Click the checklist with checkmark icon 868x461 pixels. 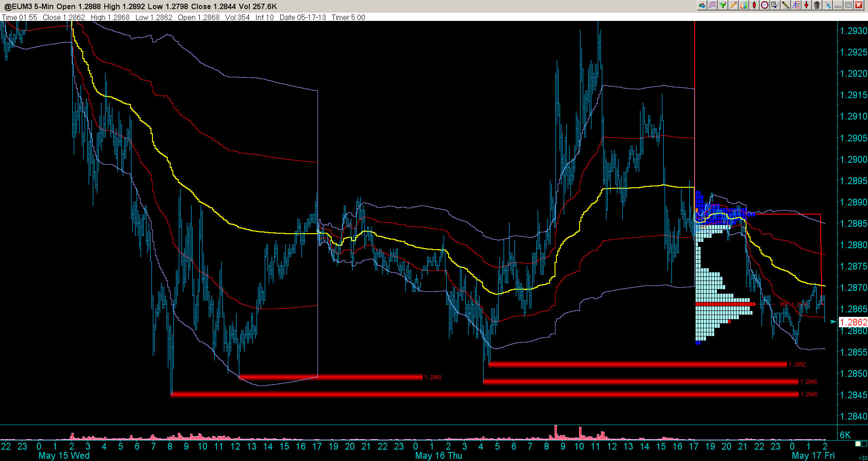click(x=775, y=5)
